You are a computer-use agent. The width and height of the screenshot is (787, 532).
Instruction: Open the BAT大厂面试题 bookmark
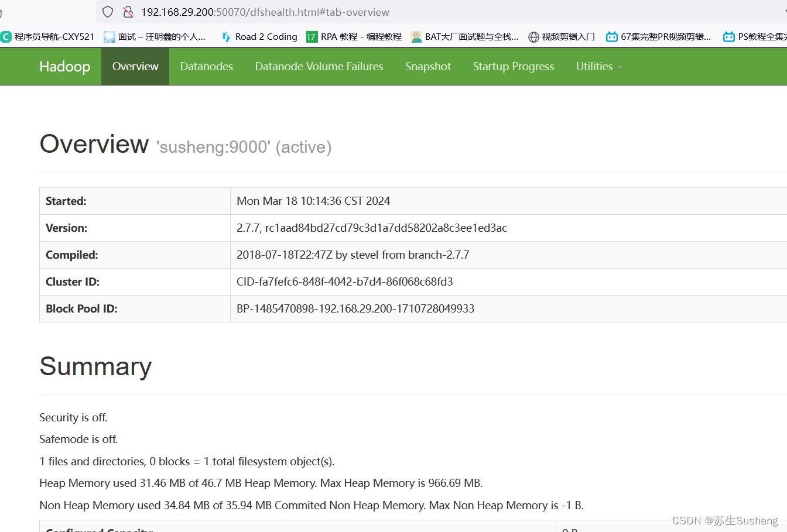465,37
